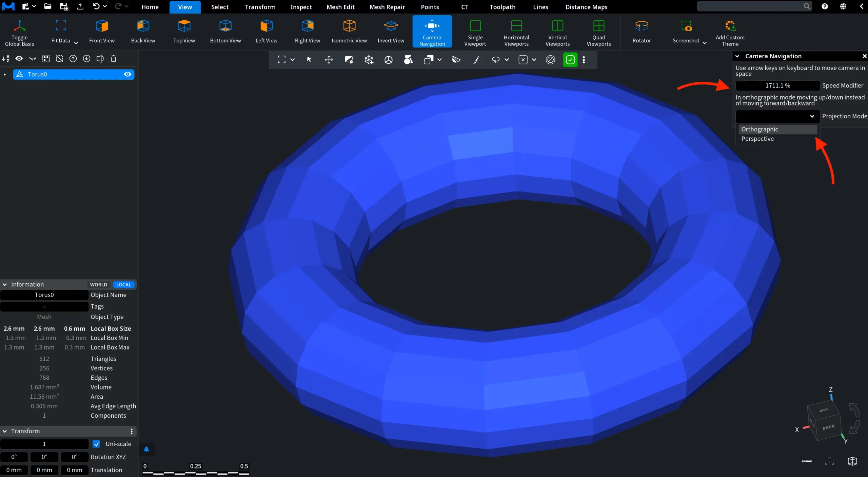The image size is (868, 477).
Task: Open the lasso selection dropdown arrow
Action: click(507, 60)
